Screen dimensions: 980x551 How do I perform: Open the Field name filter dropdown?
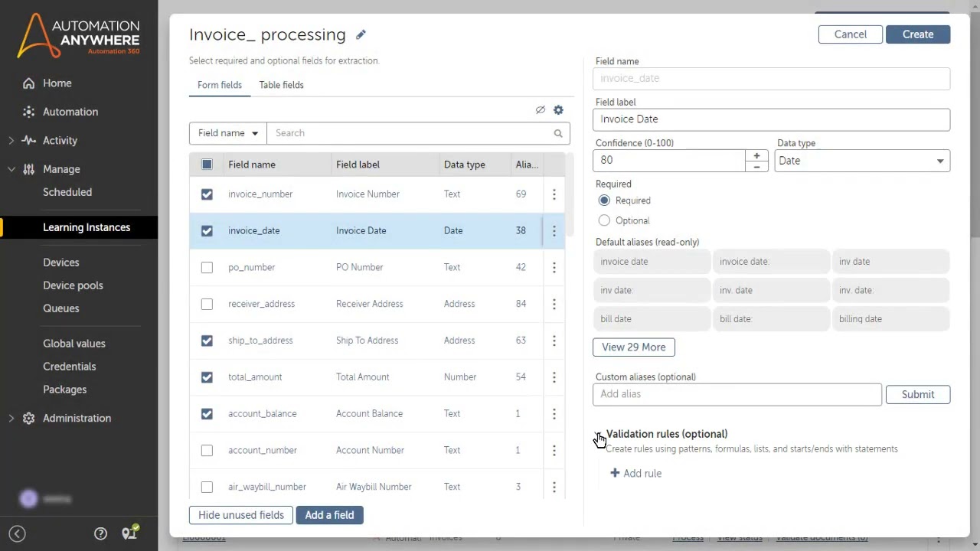point(228,133)
